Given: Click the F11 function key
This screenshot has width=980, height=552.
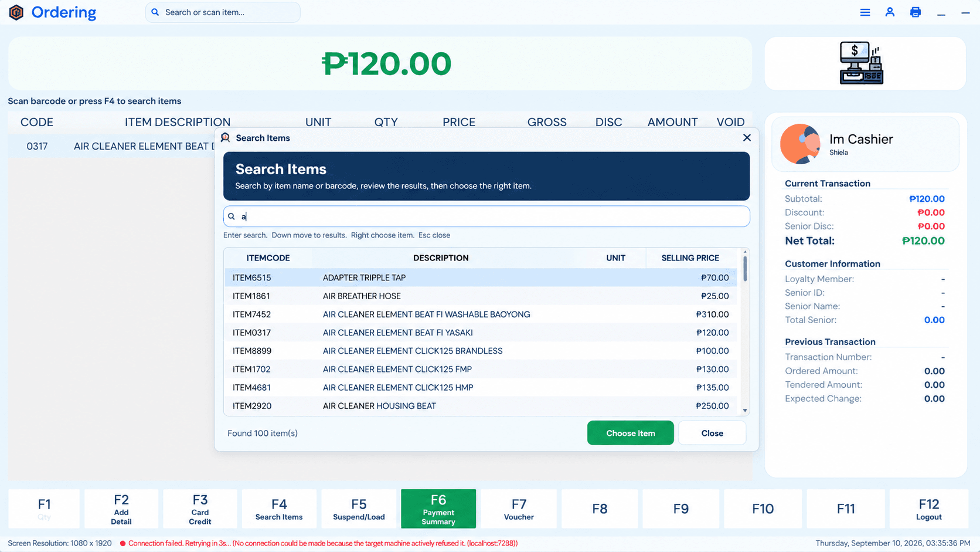Looking at the screenshot, I should 846,509.
